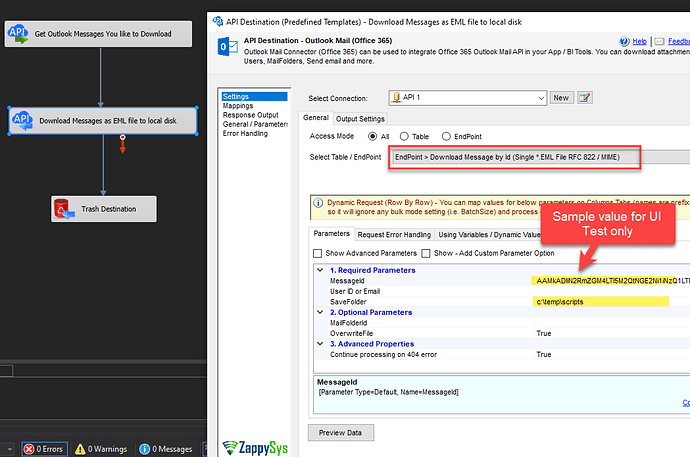Select the All access mode radio button
Screen dimensions: 690x457
point(373,136)
